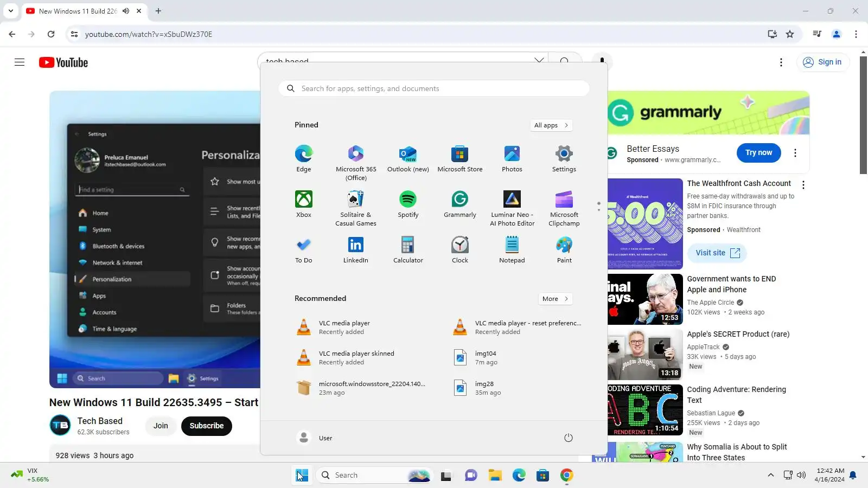The width and height of the screenshot is (868, 488).
Task: Open Chrome media controls icon
Action: 817,34
